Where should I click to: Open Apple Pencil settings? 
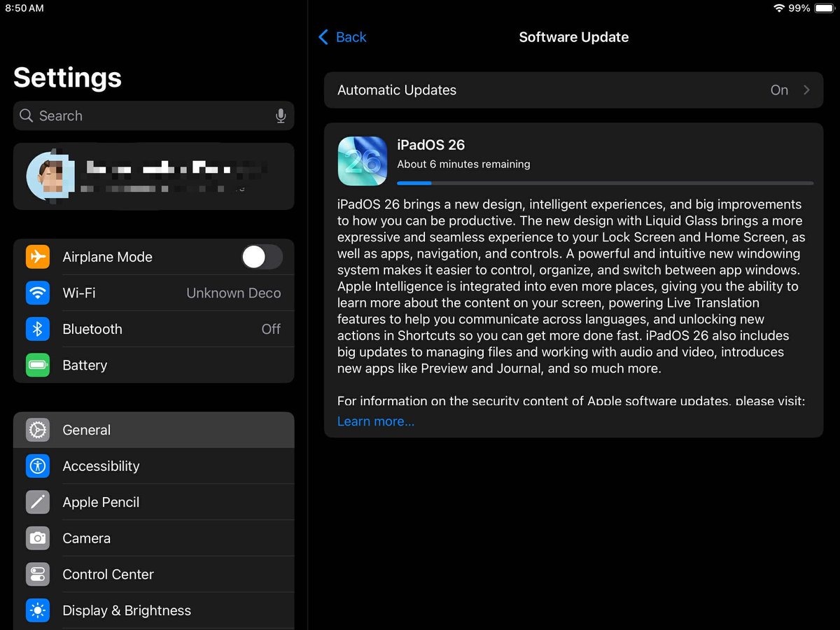coord(153,502)
